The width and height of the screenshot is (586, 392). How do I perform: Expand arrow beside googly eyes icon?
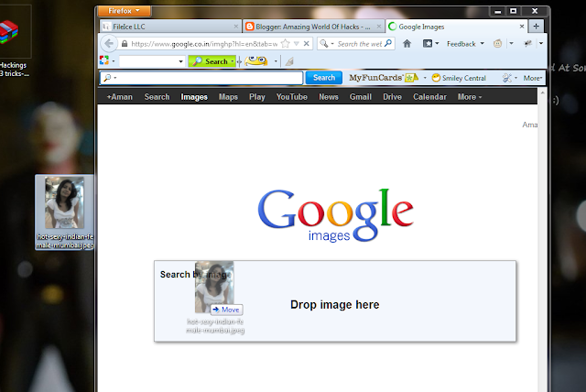tap(276, 61)
